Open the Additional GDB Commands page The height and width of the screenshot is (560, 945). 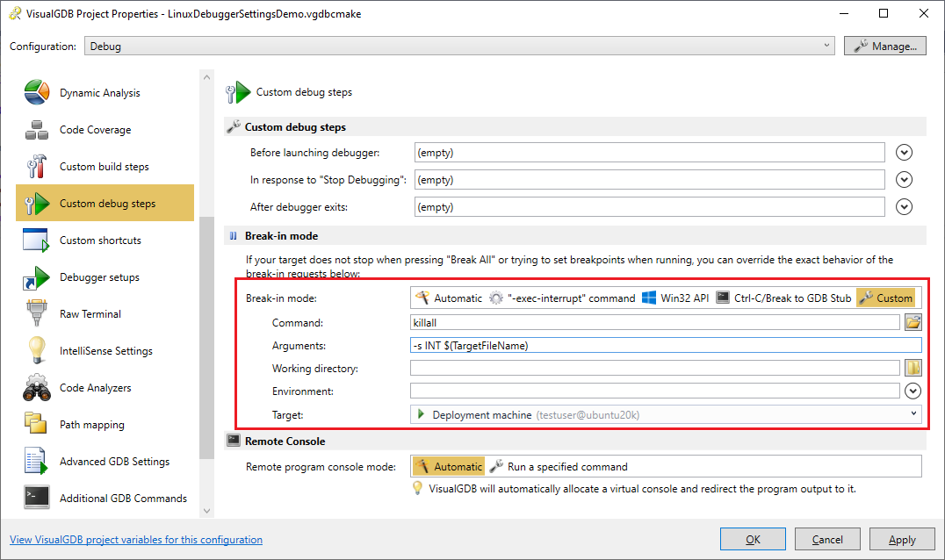point(105,498)
